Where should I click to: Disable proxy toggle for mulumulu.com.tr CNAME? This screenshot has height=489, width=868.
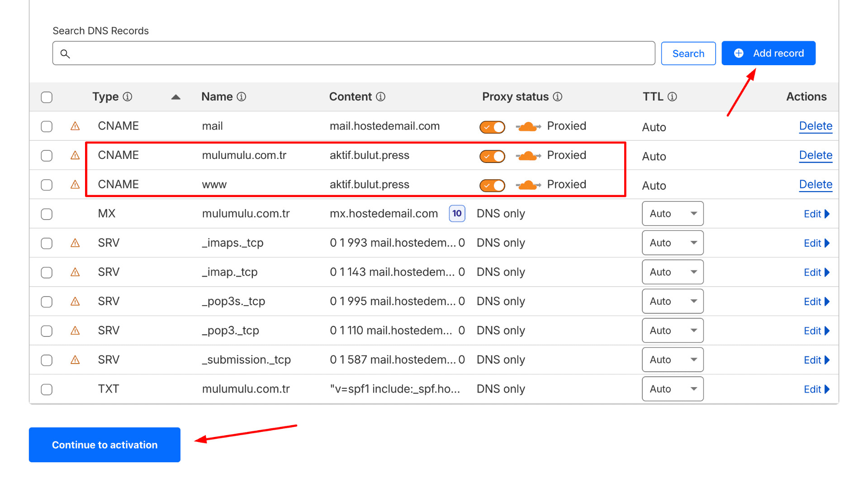pyautogui.click(x=492, y=157)
